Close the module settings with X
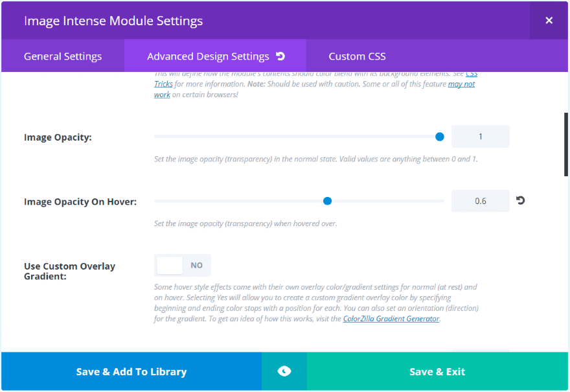Screen dimensions: 570x392 (x=549, y=20)
